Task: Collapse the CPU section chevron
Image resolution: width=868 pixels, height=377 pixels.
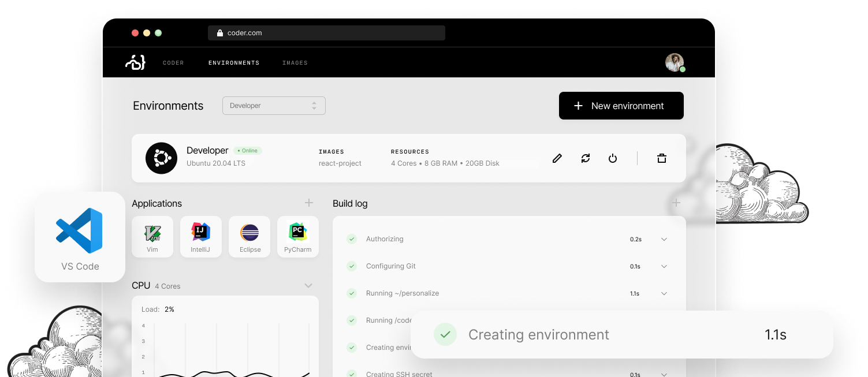Action: [308, 286]
